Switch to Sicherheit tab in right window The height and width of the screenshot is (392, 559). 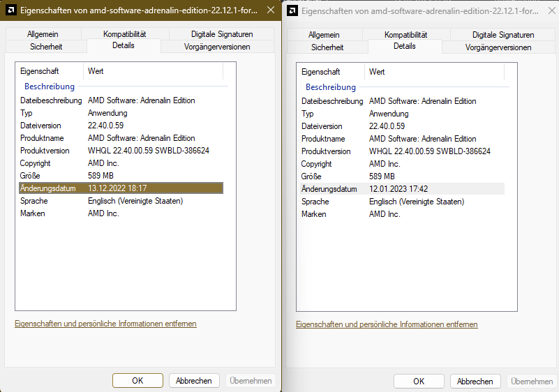(327, 47)
